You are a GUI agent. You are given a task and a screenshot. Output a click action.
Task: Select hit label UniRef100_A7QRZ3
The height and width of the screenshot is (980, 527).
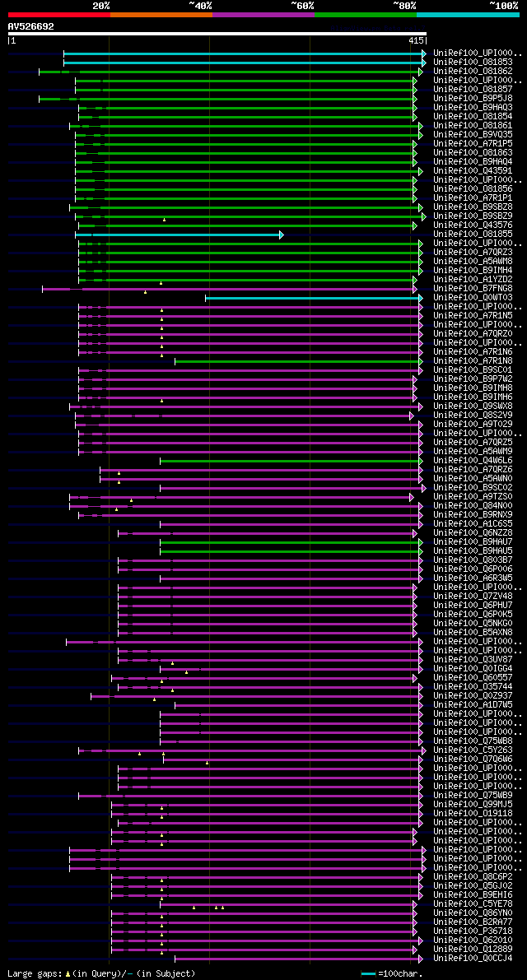[x=473, y=253]
